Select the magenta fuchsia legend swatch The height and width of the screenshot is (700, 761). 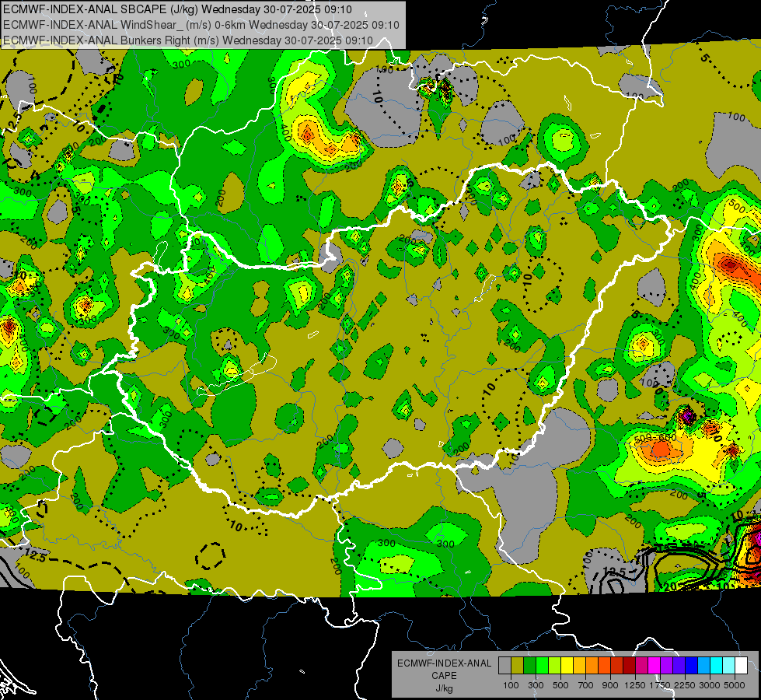coord(655,666)
